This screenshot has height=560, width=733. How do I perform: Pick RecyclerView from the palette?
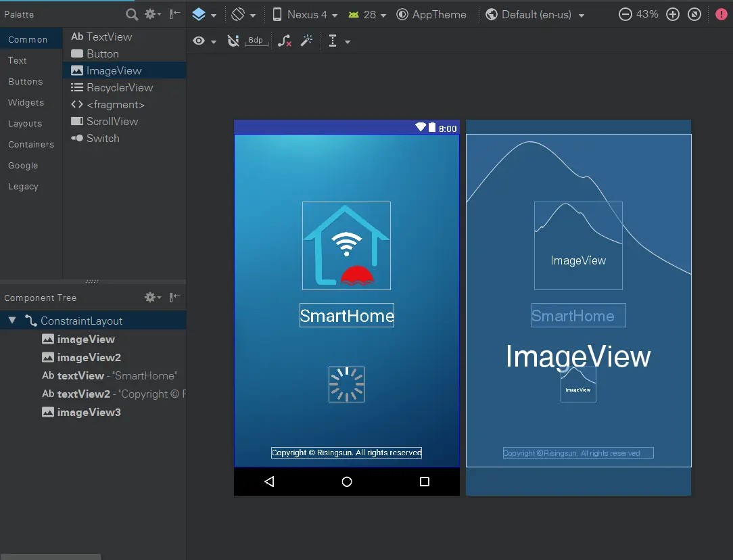pyautogui.click(x=124, y=87)
